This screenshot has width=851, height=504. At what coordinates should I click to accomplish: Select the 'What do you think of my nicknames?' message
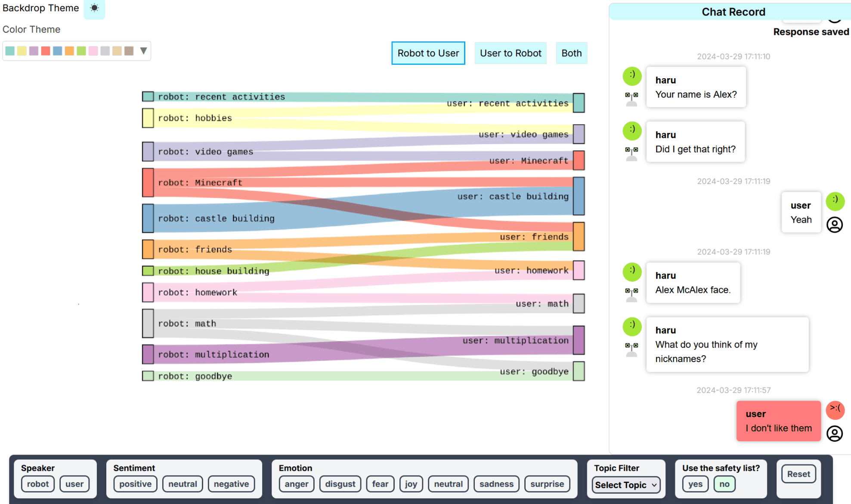pos(727,344)
